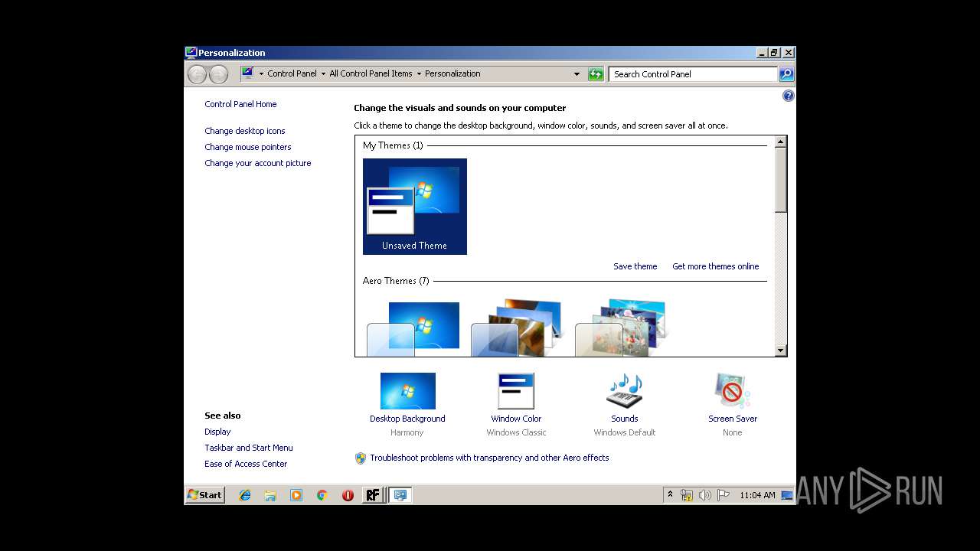Open the Display link under See also

(217, 432)
